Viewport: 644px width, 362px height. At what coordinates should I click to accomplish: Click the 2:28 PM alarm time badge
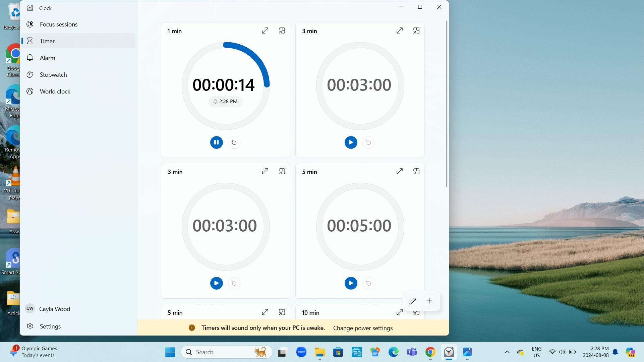pyautogui.click(x=225, y=102)
